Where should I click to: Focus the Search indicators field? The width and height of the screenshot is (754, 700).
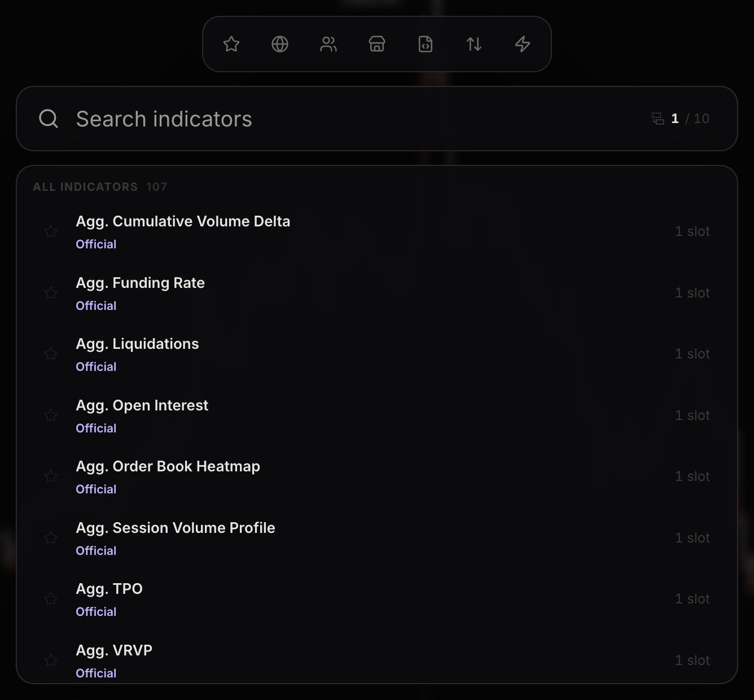pyautogui.click(x=377, y=119)
